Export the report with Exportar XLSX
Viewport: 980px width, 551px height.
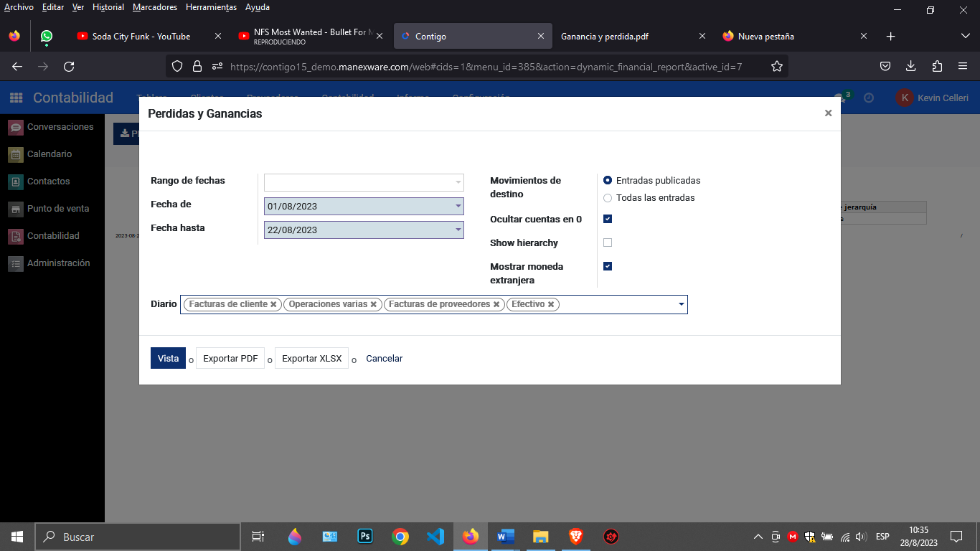[x=311, y=358]
